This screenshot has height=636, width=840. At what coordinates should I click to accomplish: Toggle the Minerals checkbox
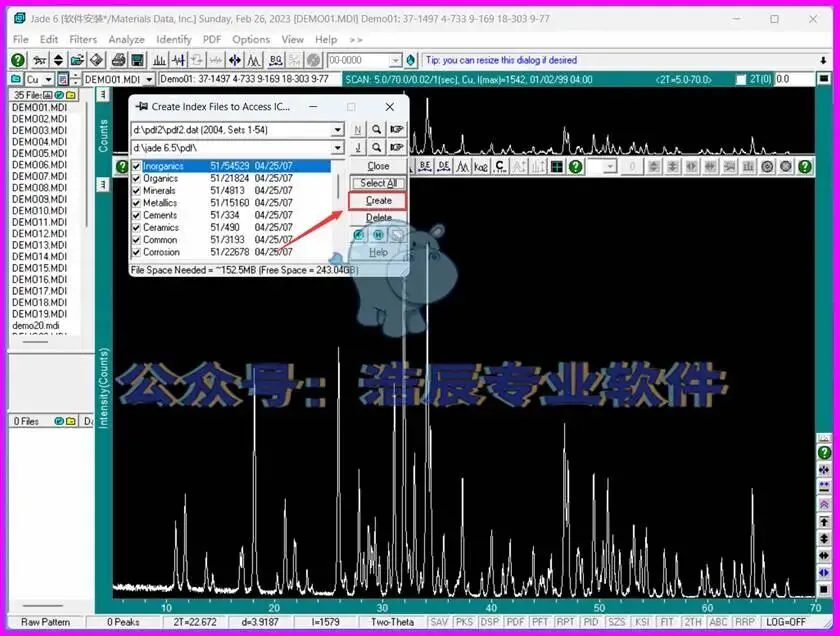tap(137, 191)
